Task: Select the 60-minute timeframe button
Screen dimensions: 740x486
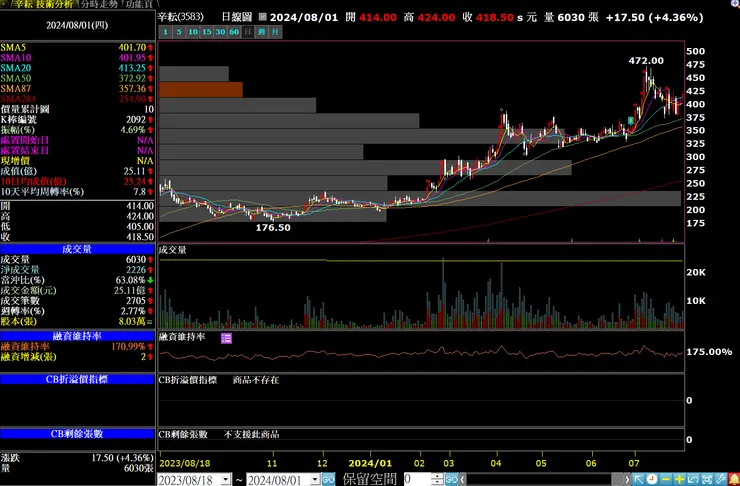Action: [x=234, y=32]
